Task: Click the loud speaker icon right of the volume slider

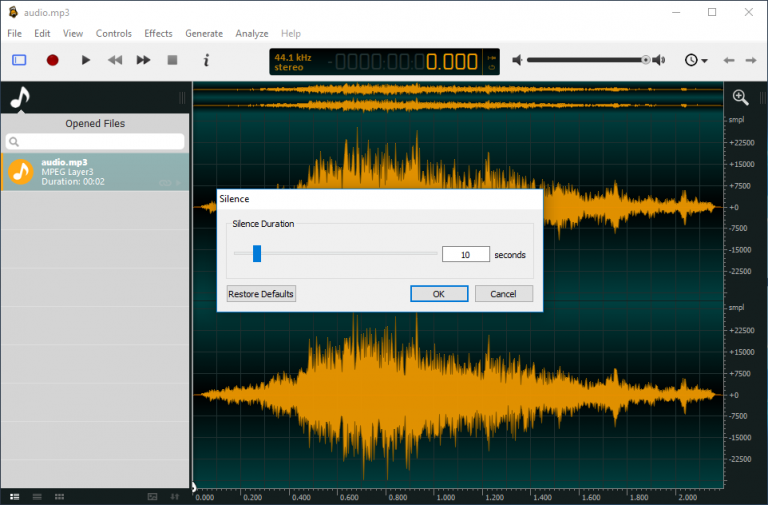Action: (x=659, y=60)
